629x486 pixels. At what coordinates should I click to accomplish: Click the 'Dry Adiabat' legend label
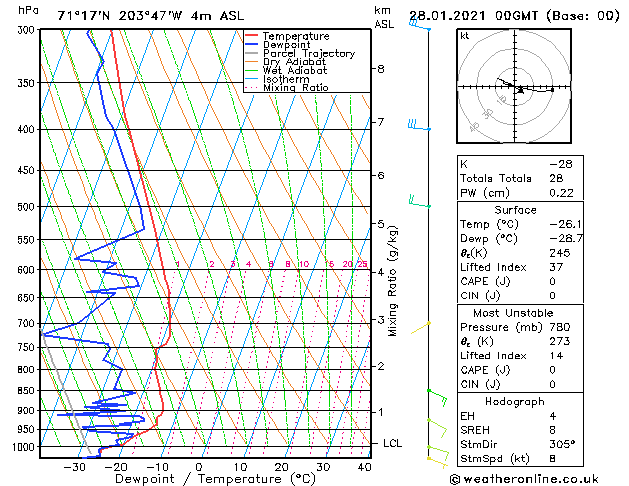(x=294, y=62)
